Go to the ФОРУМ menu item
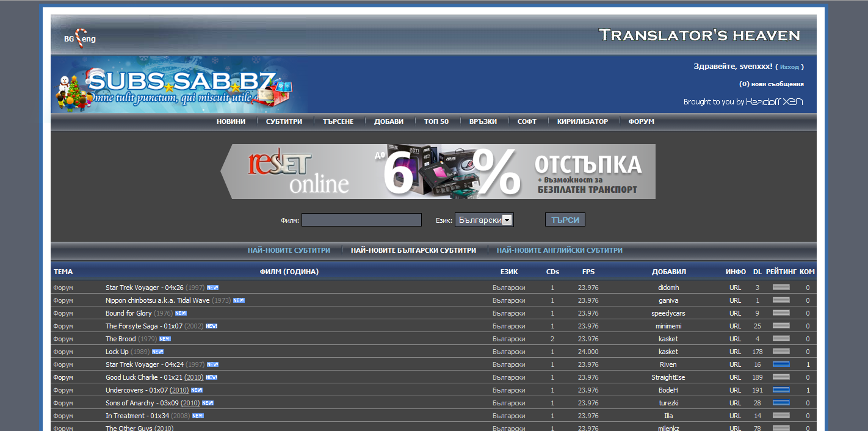Screen dimensions: 868x431 tap(641, 121)
